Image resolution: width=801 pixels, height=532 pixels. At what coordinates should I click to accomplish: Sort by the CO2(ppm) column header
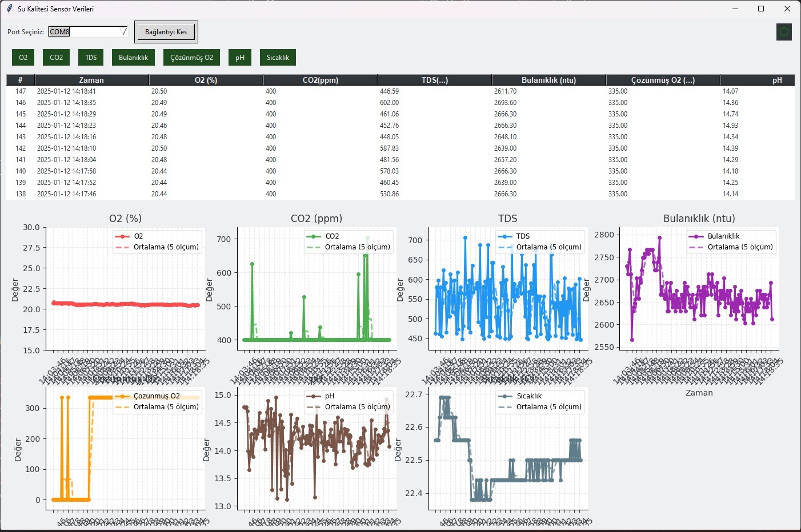[321, 80]
